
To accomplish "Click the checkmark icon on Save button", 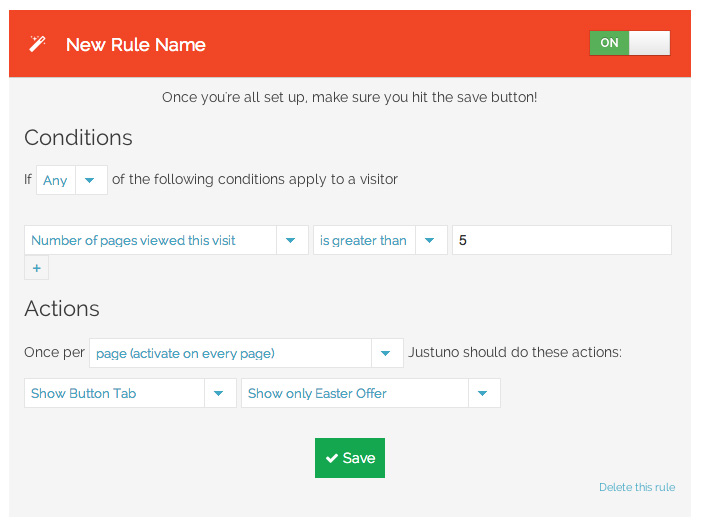I will tap(332, 458).
